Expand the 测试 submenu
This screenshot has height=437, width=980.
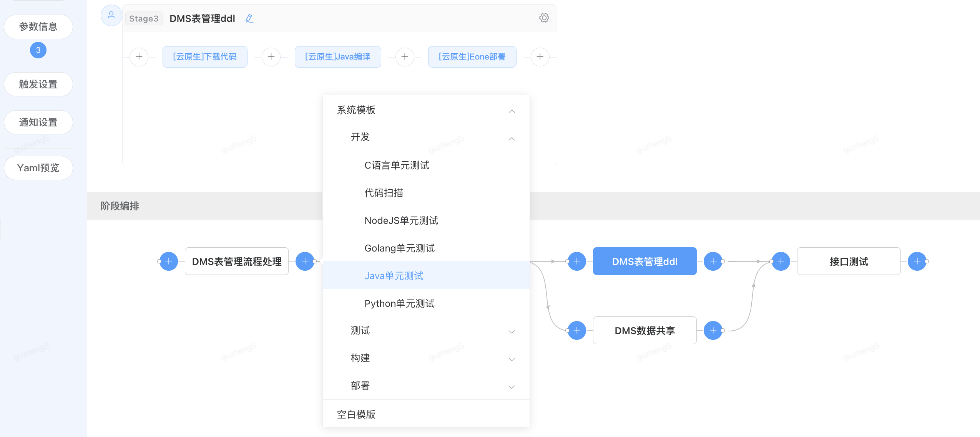pyautogui.click(x=426, y=331)
